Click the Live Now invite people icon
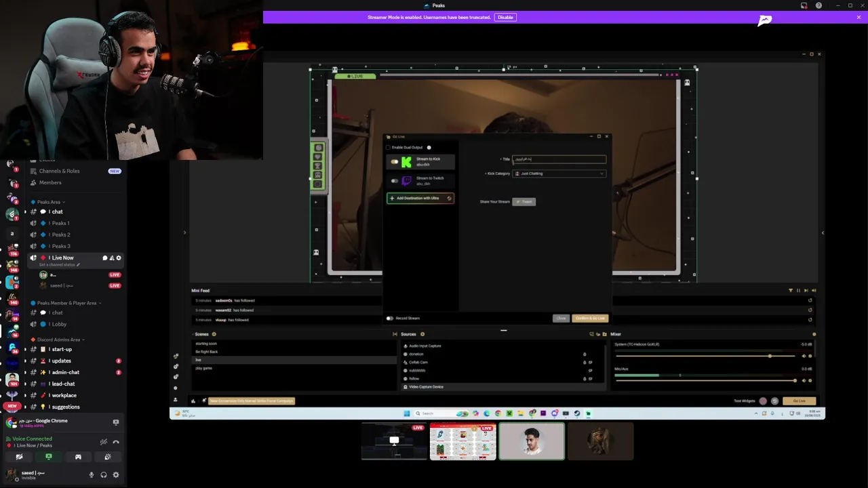Viewport: 868px width, 488px height. (x=112, y=258)
